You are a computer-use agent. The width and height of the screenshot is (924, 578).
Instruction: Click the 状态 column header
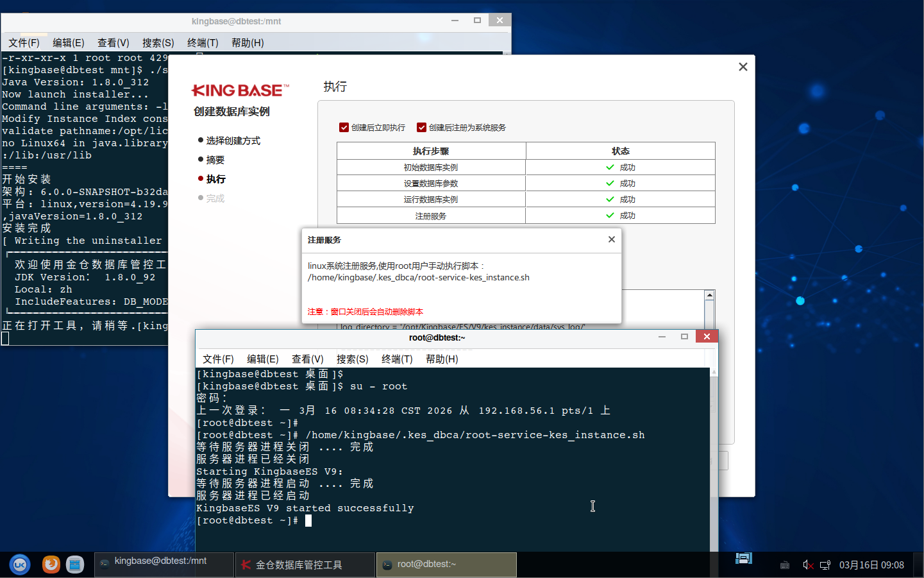tap(620, 151)
